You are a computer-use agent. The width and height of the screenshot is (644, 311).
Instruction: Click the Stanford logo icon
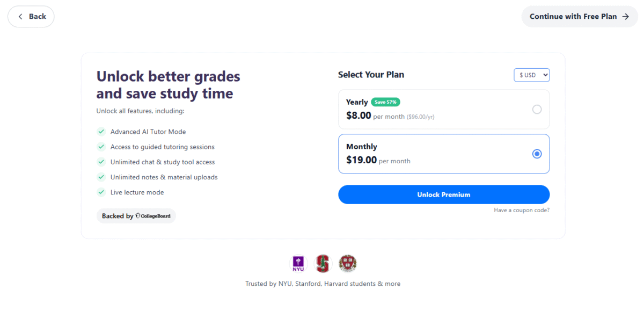coord(323,263)
